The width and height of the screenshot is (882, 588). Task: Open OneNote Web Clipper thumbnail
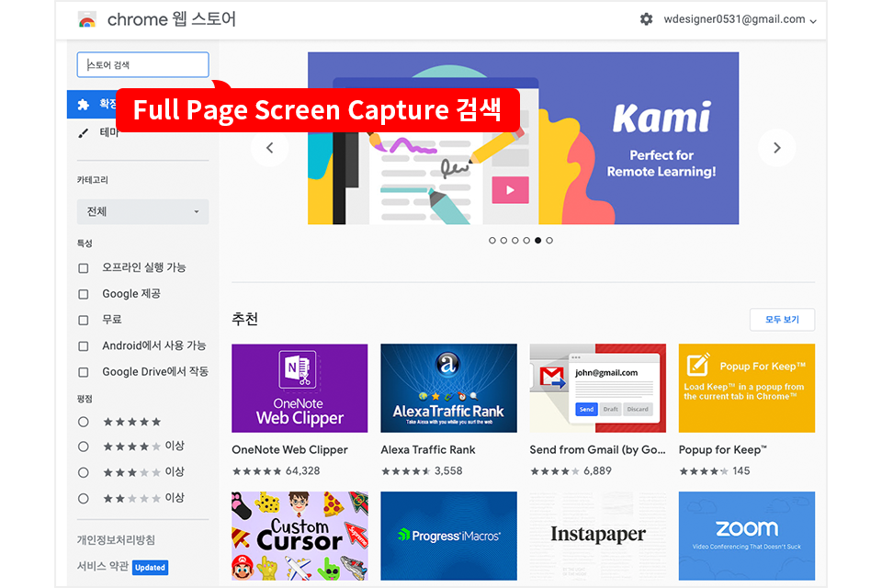(300, 389)
